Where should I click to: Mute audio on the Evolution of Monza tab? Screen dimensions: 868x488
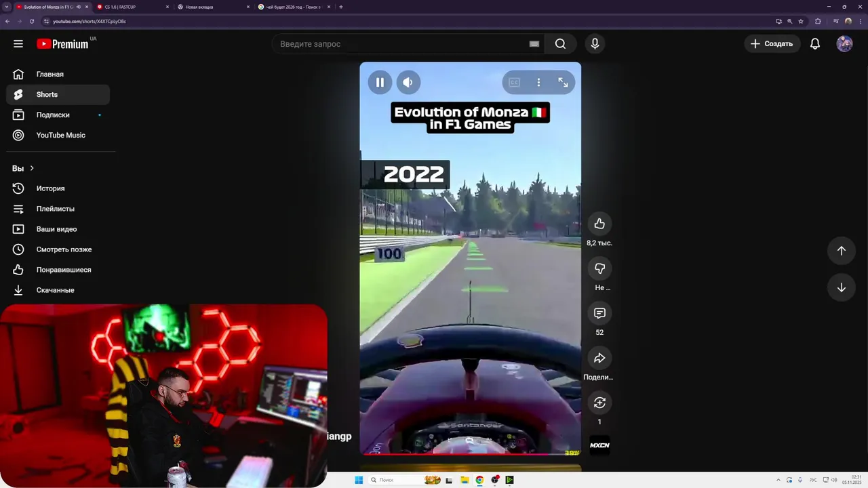[79, 7]
